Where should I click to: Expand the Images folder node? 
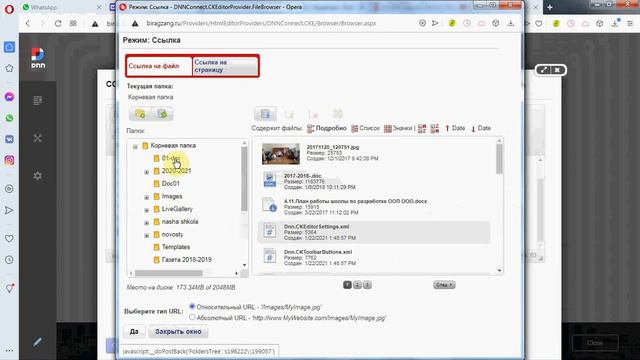147,197
